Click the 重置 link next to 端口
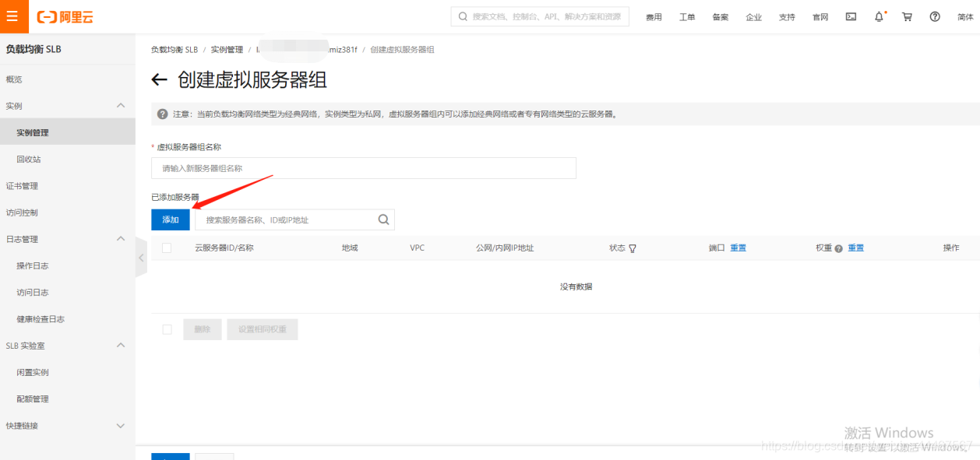980x460 pixels. coord(737,248)
